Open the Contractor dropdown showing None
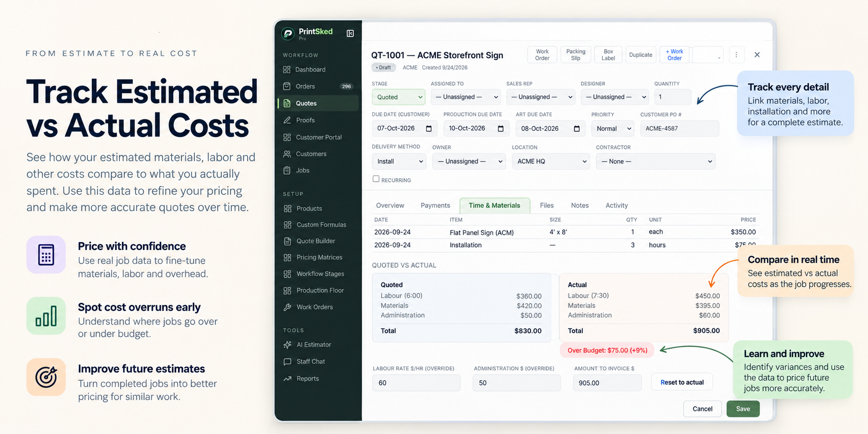 click(656, 161)
